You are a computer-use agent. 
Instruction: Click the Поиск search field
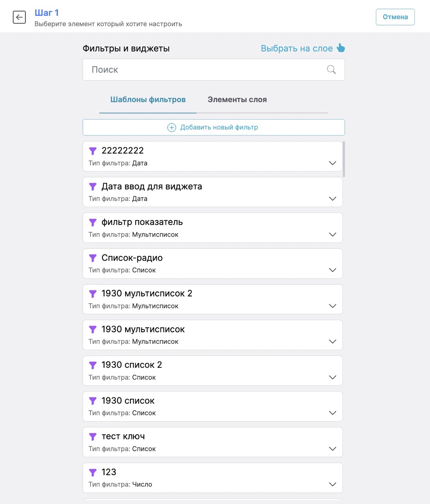pos(205,70)
